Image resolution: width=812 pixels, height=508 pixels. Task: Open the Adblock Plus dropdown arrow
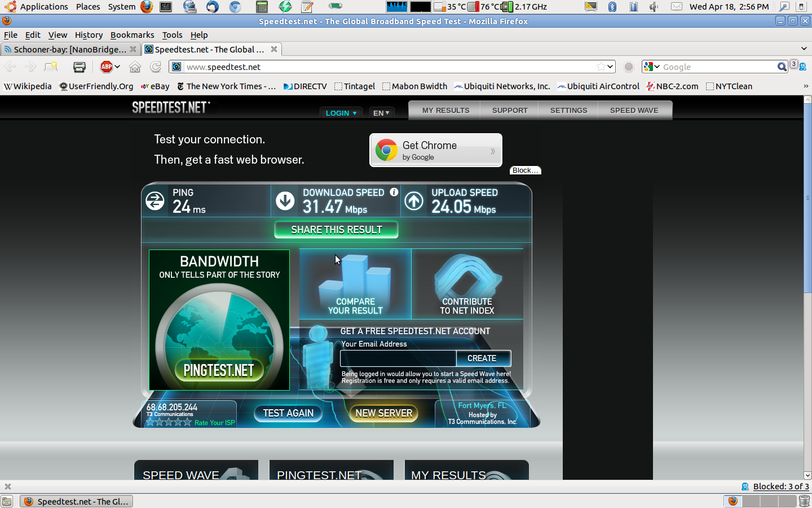tap(117, 67)
